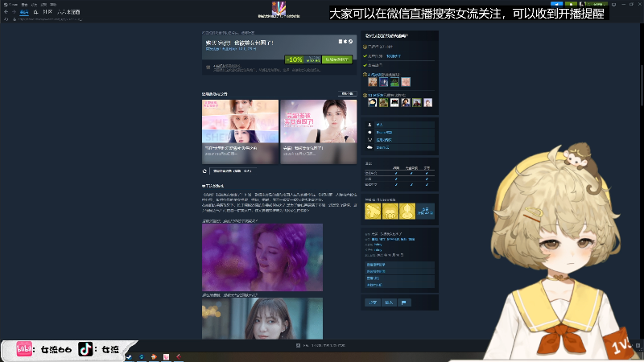Viewport: 644px width, 362px height.
Task: Reload the page with the refresh icon
Action: coord(6,19)
